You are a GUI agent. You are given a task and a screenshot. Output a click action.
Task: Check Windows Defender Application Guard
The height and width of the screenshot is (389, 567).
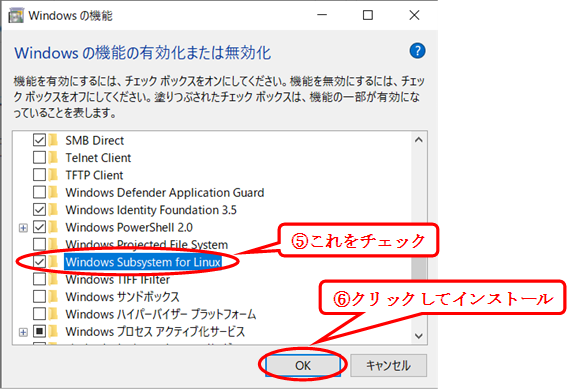(39, 192)
